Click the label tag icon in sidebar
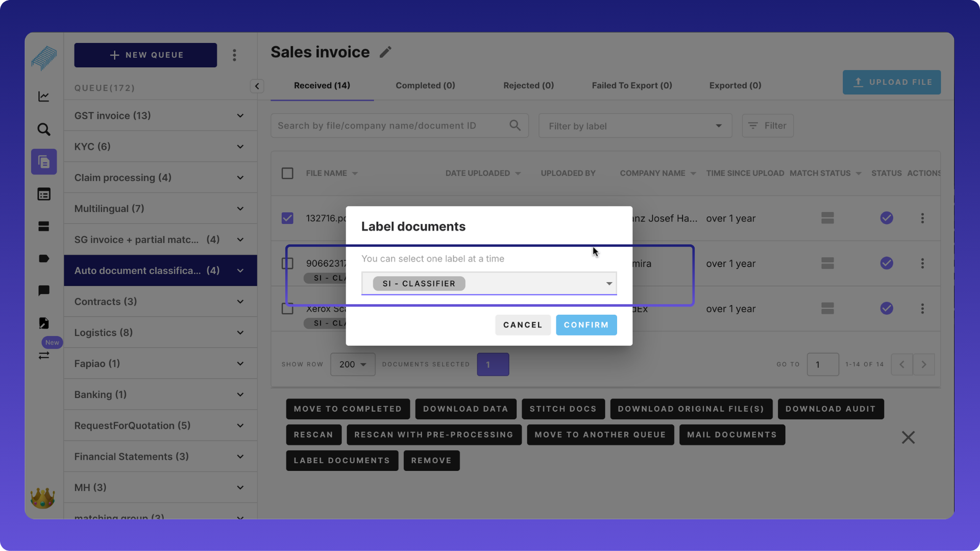Viewport: 980px width, 551px height. tap(44, 259)
